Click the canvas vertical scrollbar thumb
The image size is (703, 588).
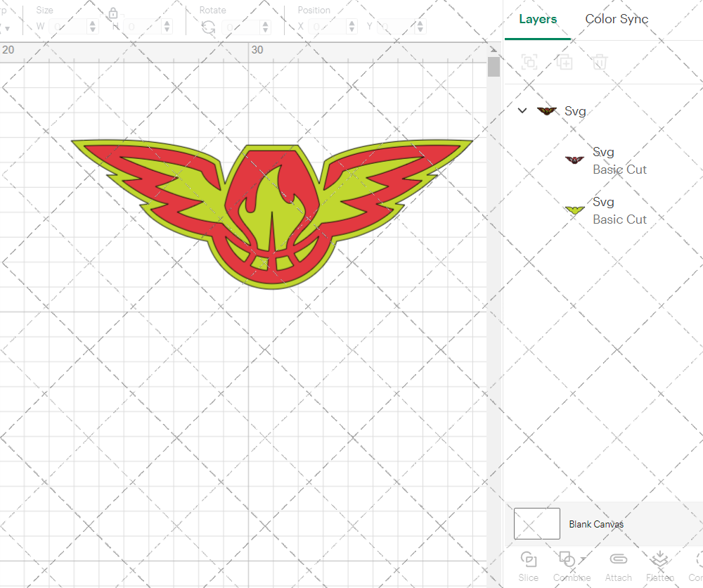[494, 66]
